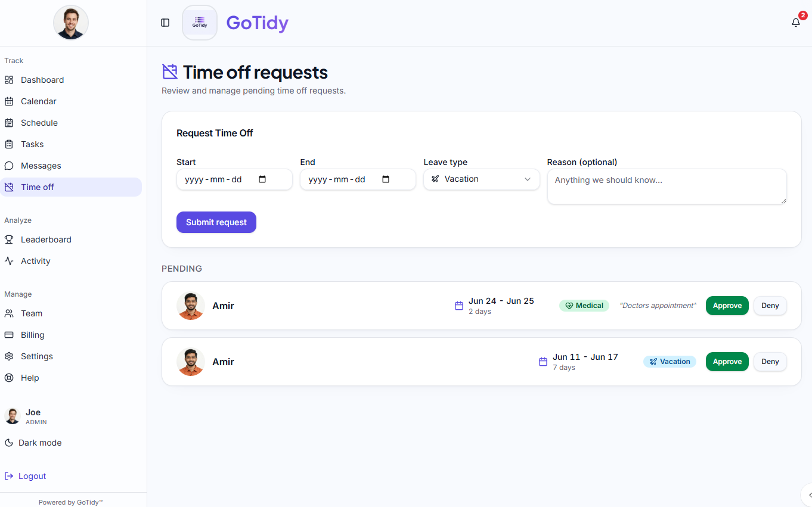This screenshot has height=507, width=812.
Task: Click the End date field
Action: click(358, 179)
